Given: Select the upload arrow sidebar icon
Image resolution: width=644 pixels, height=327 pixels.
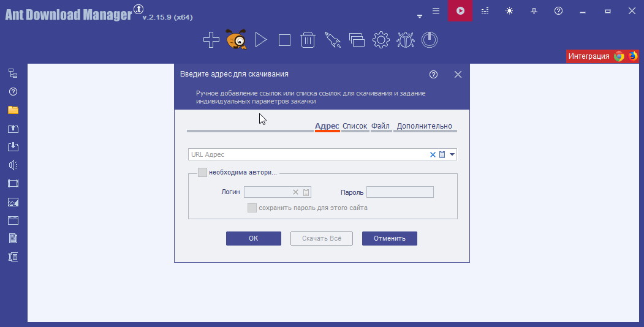Looking at the screenshot, I should pos(13,129).
